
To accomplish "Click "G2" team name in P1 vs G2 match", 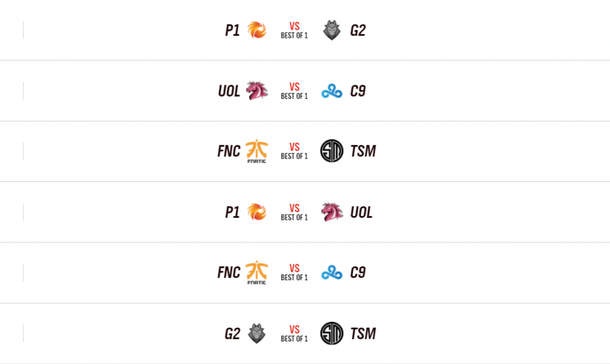I will click(358, 31).
